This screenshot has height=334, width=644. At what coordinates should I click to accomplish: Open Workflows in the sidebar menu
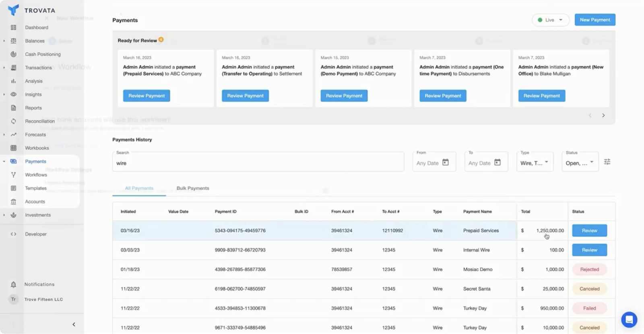click(36, 175)
